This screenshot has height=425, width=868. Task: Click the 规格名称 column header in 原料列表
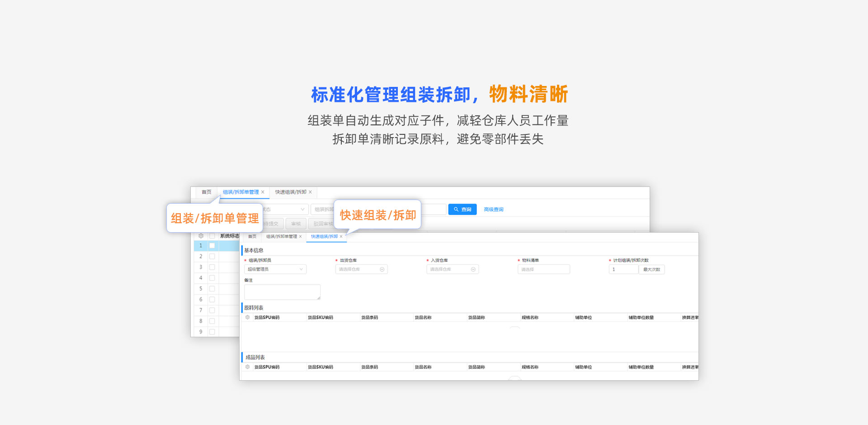coord(530,317)
